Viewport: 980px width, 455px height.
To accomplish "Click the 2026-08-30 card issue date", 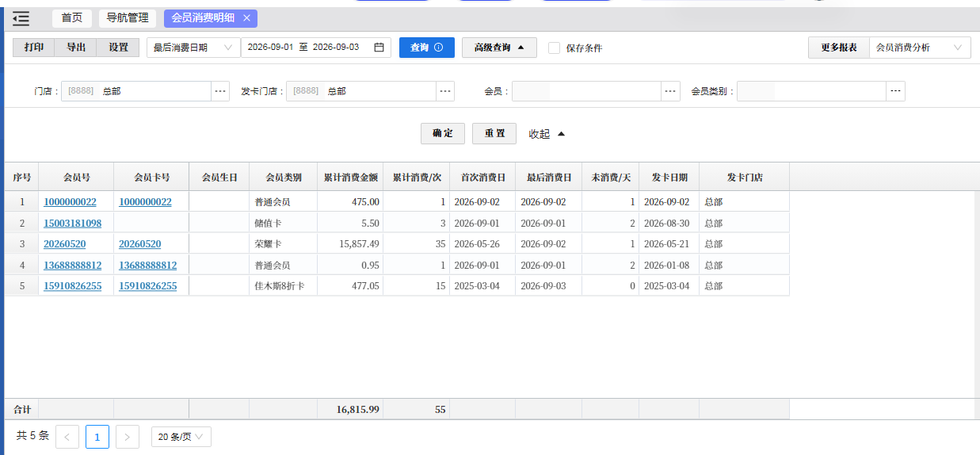I will pyautogui.click(x=666, y=224).
